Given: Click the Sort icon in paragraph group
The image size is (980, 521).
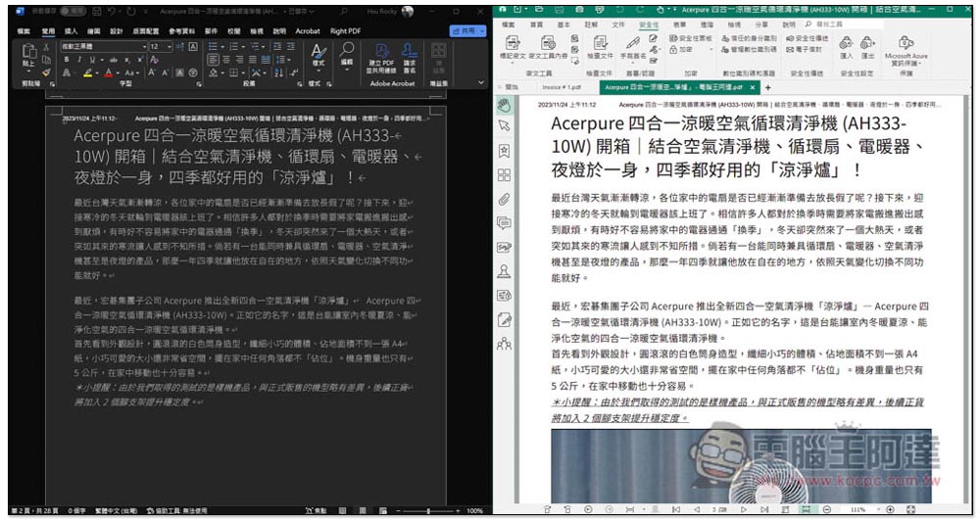Looking at the screenshot, I should tap(277, 73).
